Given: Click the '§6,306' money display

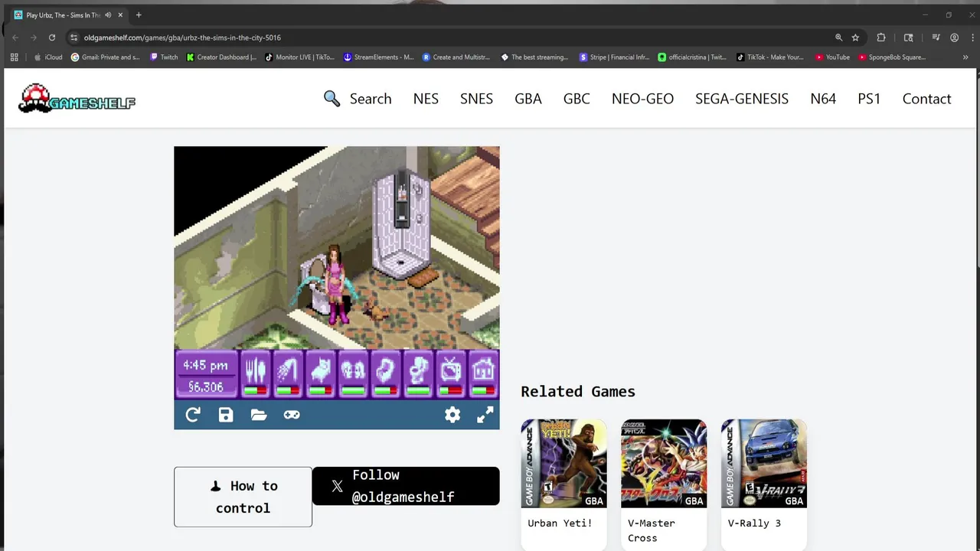Looking at the screenshot, I should 205,387.
